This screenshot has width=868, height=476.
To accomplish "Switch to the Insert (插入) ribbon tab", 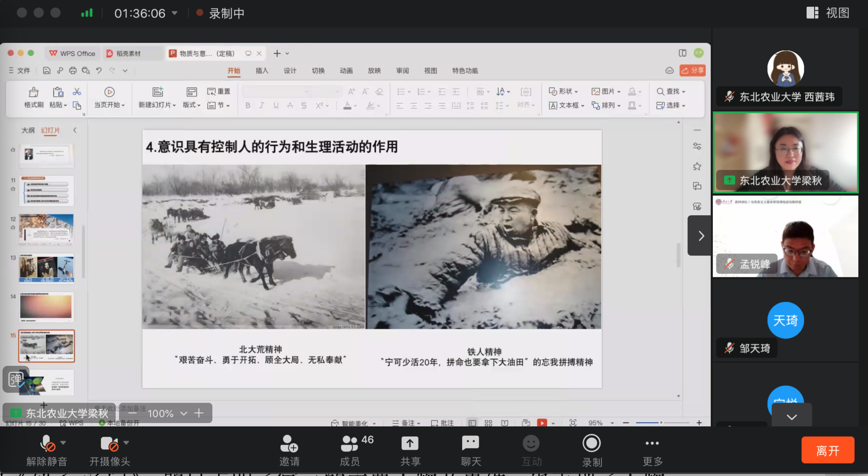I will click(x=262, y=71).
